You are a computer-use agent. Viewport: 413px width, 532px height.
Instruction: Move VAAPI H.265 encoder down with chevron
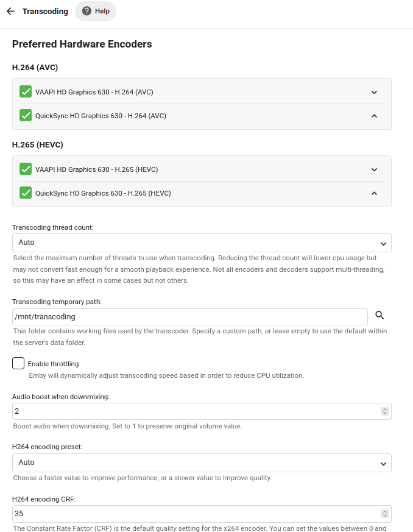click(x=374, y=170)
